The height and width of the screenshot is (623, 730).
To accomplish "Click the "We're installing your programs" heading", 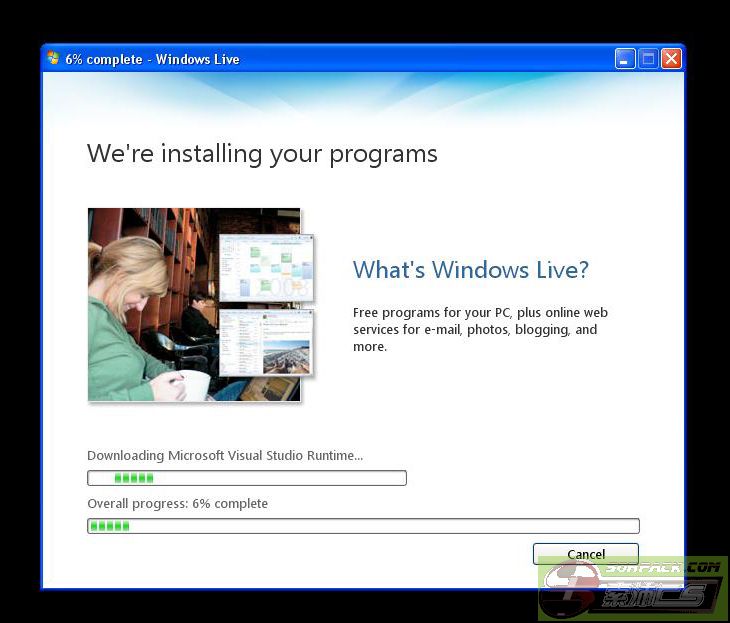I will [262, 154].
